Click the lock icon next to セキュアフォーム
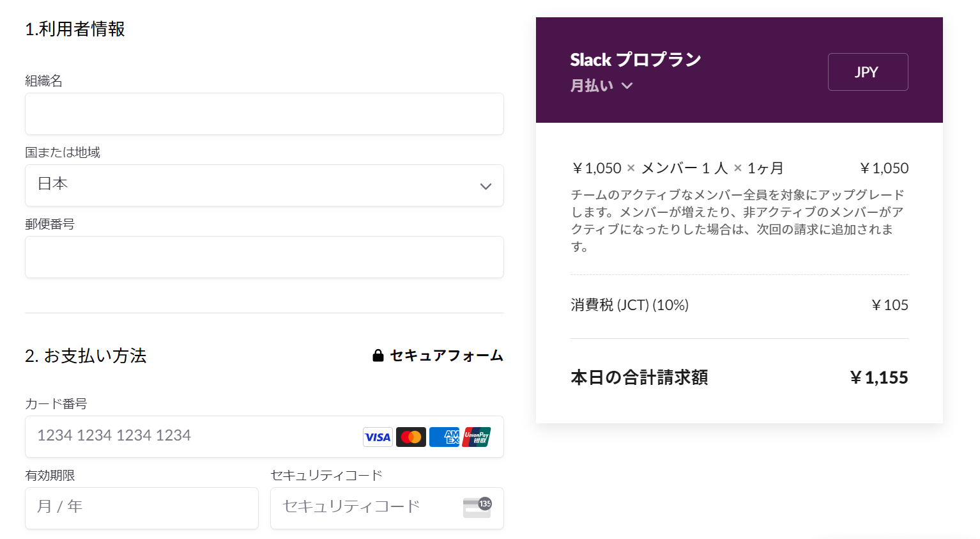Image resolution: width=980 pixels, height=539 pixels. pyautogui.click(x=378, y=355)
